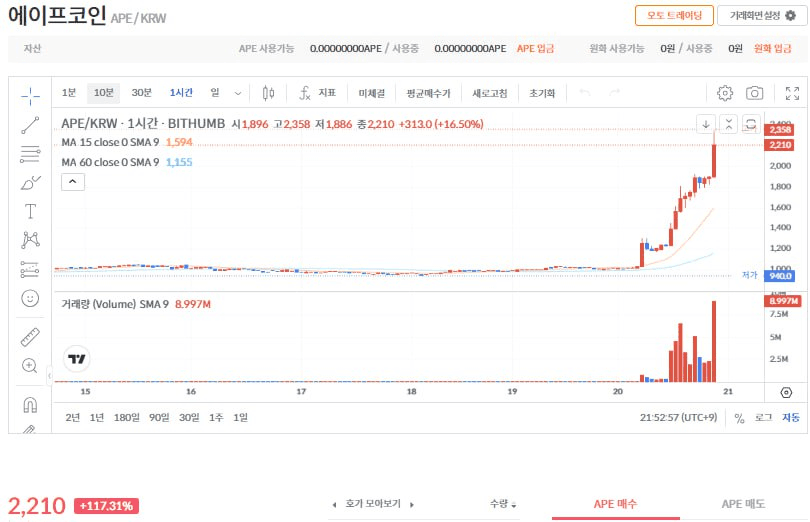Open chart settings gear icon
The width and height of the screenshot is (810, 522).
725,93
